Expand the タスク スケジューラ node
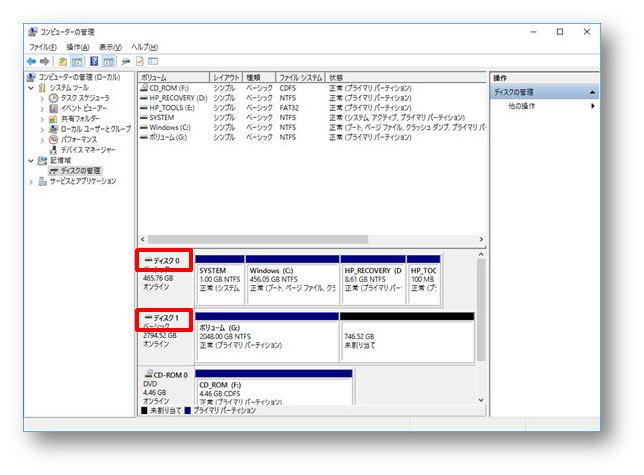The height and width of the screenshot is (475, 644). (x=42, y=98)
